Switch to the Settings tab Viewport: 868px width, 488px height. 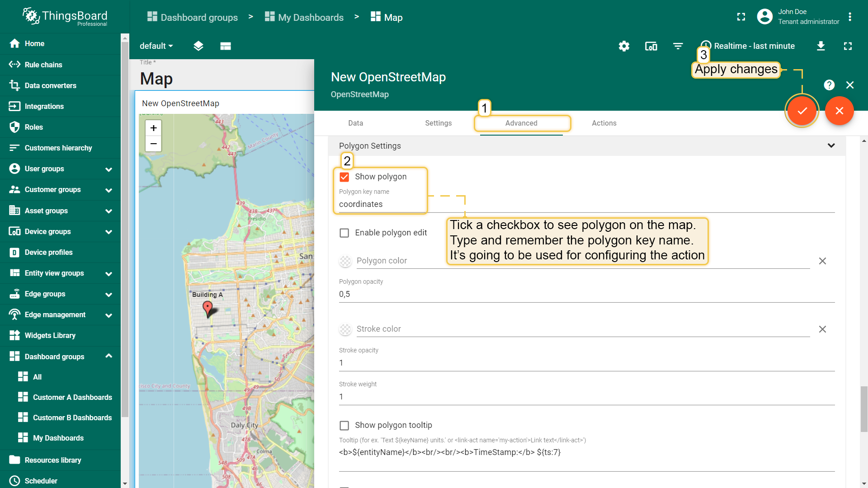tap(439, 123)
